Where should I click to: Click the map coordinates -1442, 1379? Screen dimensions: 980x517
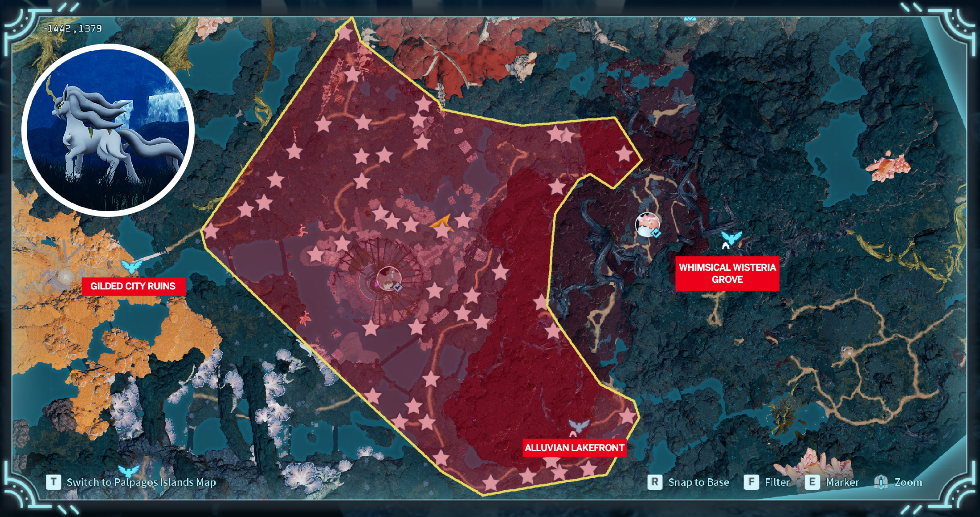point(73,28)
